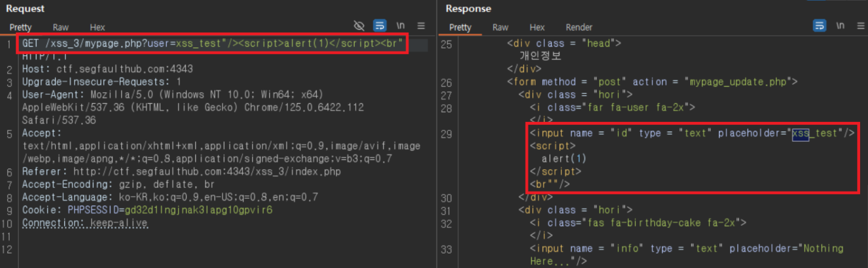Toggle the \n newline display in Request panel
Image resolution: width=868 pixels, height=268 pixels.
click(x=400, y=25)
